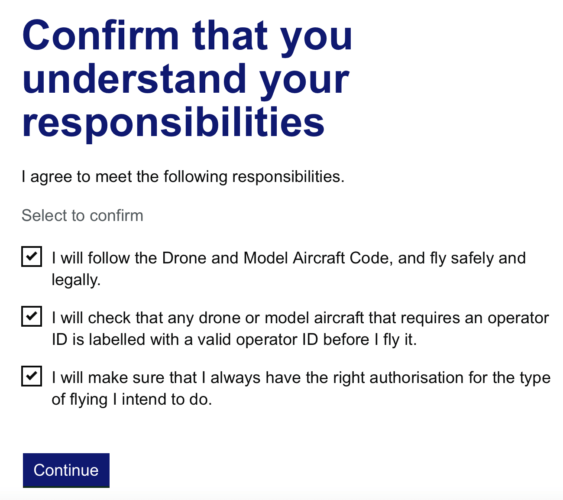Untick the right authorisation checkbox
Image resolution: width=563 pixels, height=500 pixels.
(32, 376)
